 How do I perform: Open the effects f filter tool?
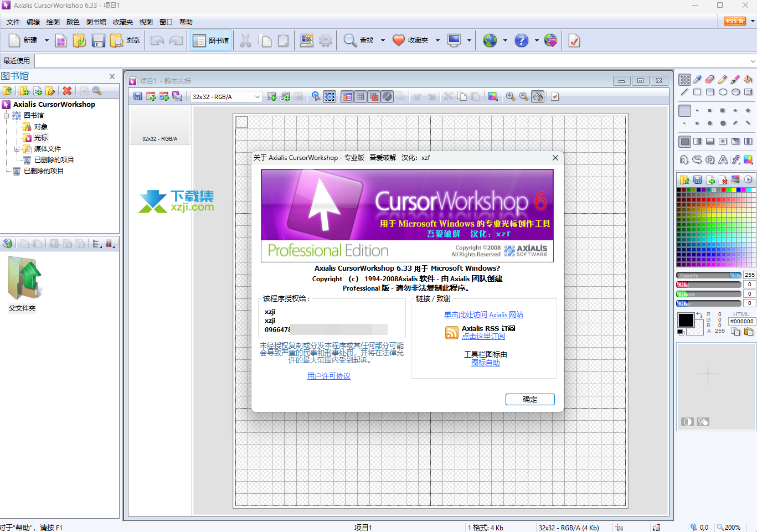[x=735, y=160]
